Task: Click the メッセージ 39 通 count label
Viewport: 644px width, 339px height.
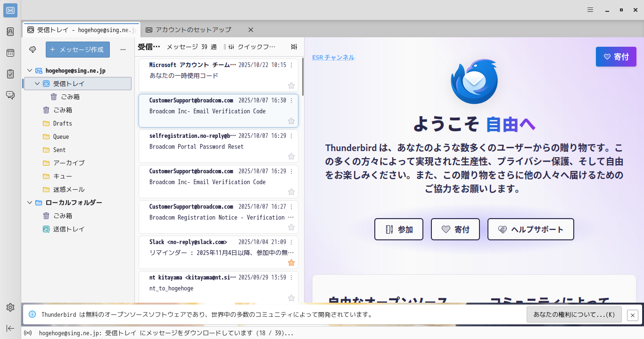Action: [192, 47]
